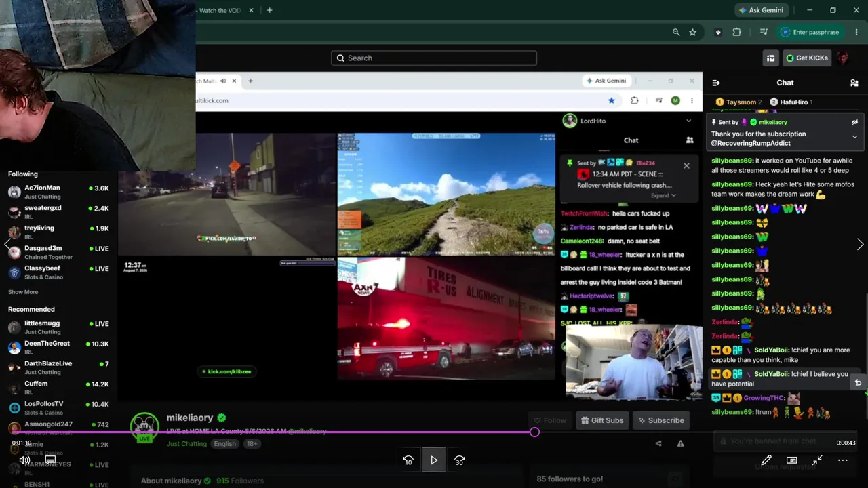
Task: Exit fullscreen with the collapse arrows icon
Action: click(817, 460)
